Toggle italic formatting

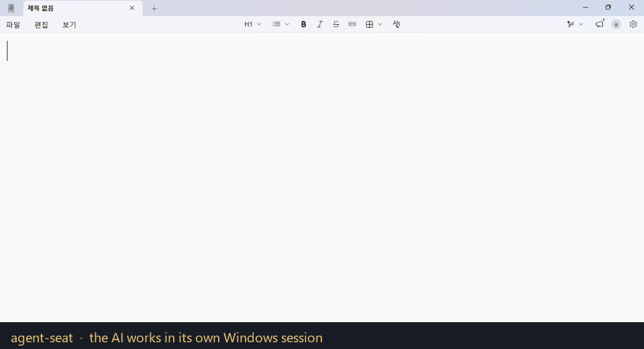(319, 24)
